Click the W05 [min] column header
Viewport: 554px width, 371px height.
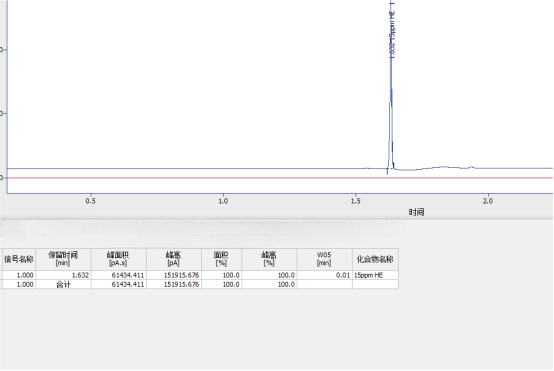click(x=324, y=259)
